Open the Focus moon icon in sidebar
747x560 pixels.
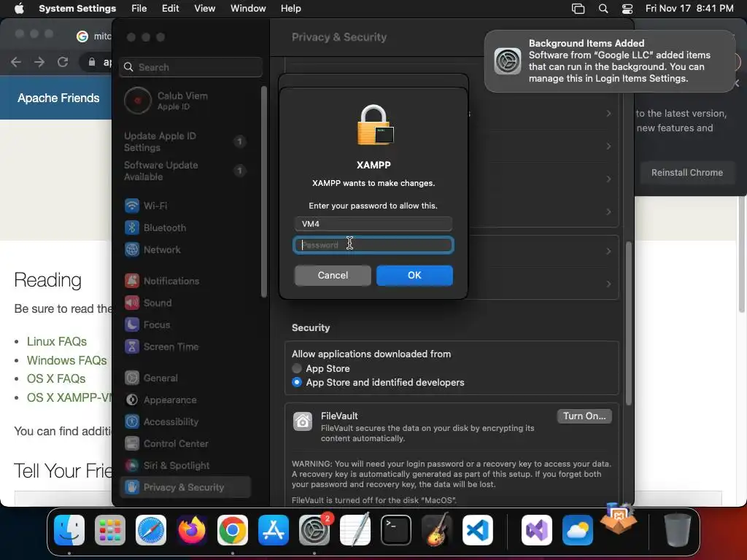point(132,324)
